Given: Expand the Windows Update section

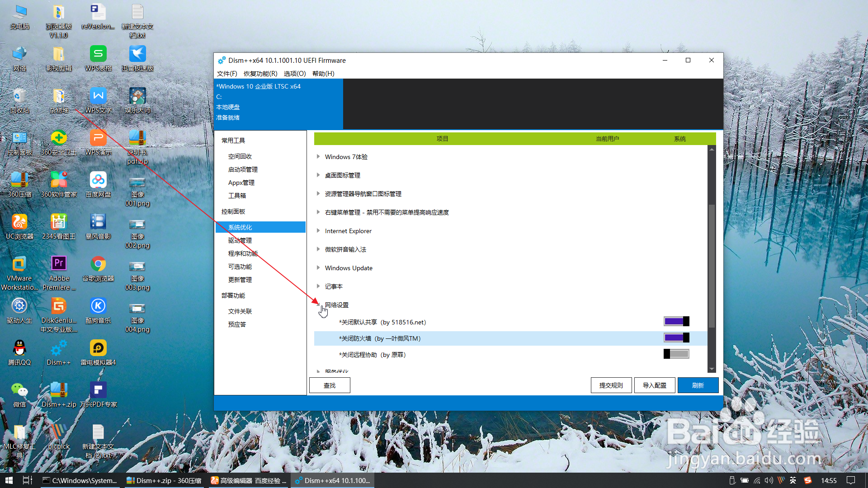Looking at the screenshot, I should [x=349, y=268].
